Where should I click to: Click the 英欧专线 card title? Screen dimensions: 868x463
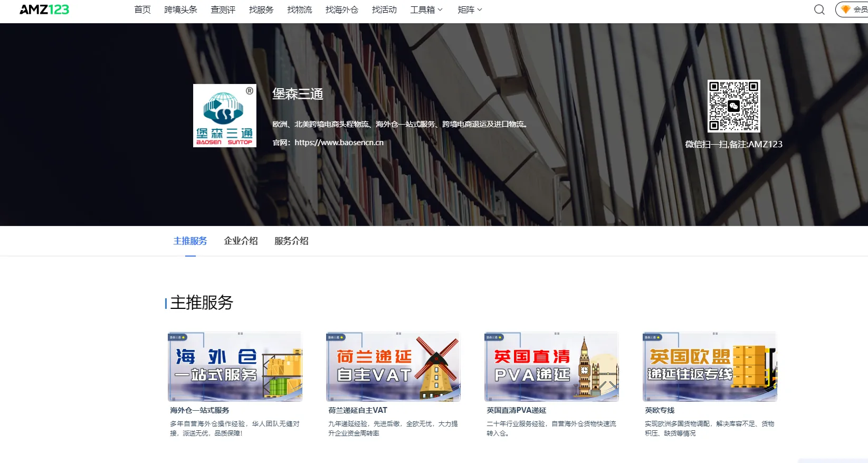pyautogui.click(x=660, y=410)
